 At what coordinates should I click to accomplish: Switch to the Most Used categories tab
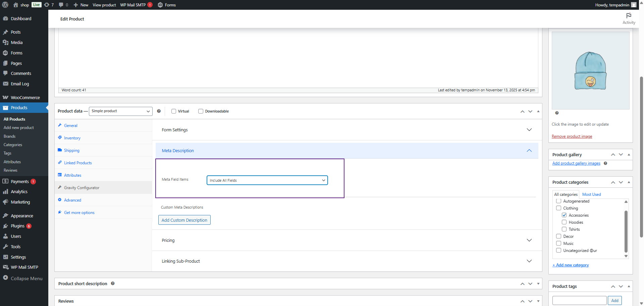coord(591,194)
